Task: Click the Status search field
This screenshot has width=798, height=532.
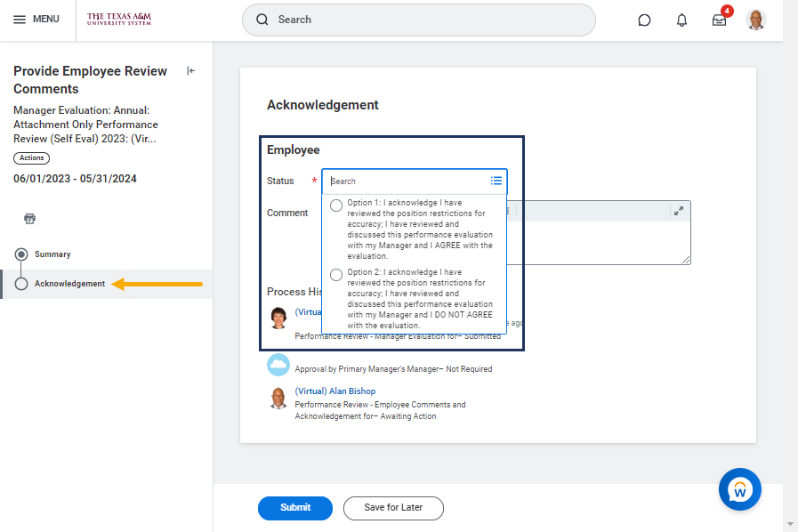Action: pos(405,181)
